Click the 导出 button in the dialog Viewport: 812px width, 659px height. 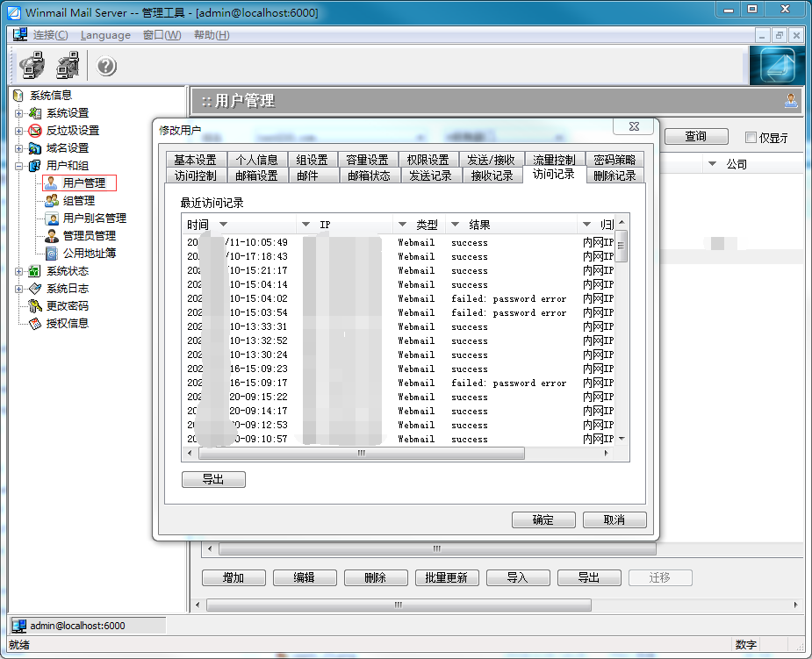click(213, 480)
